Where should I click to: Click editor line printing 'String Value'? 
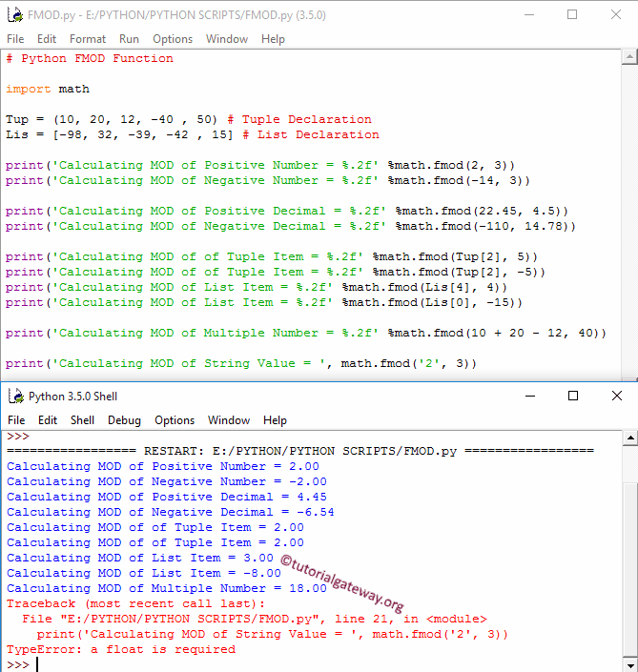[x=241, y=363]
